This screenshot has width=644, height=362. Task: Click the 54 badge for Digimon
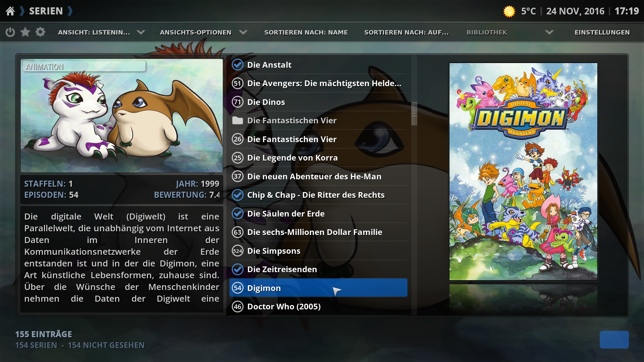(x=237, y=288)
